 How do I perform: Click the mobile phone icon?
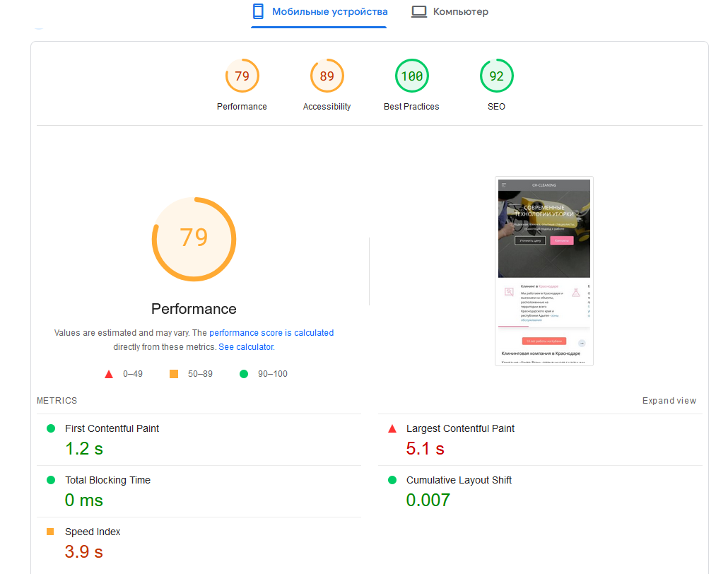258,11
